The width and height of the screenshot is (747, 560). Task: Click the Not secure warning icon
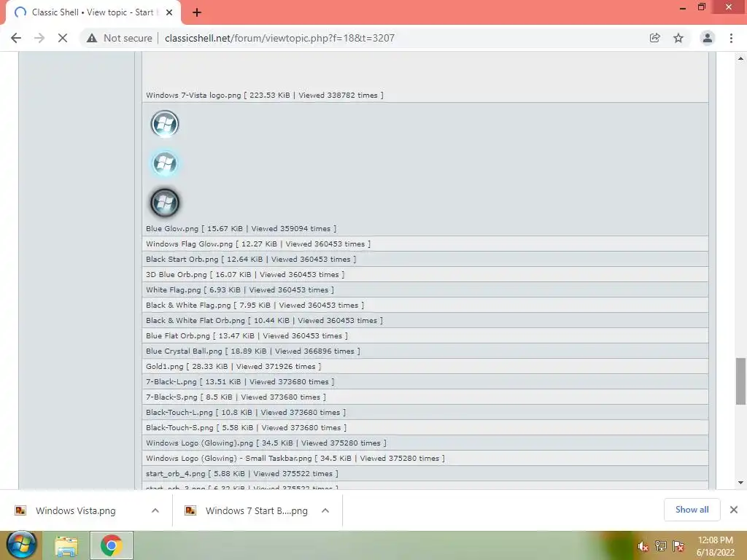click(x=92, y=38)
